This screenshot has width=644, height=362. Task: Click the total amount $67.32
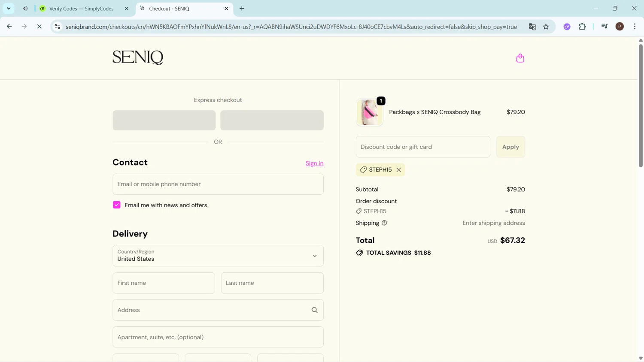[x=513, y=240]
